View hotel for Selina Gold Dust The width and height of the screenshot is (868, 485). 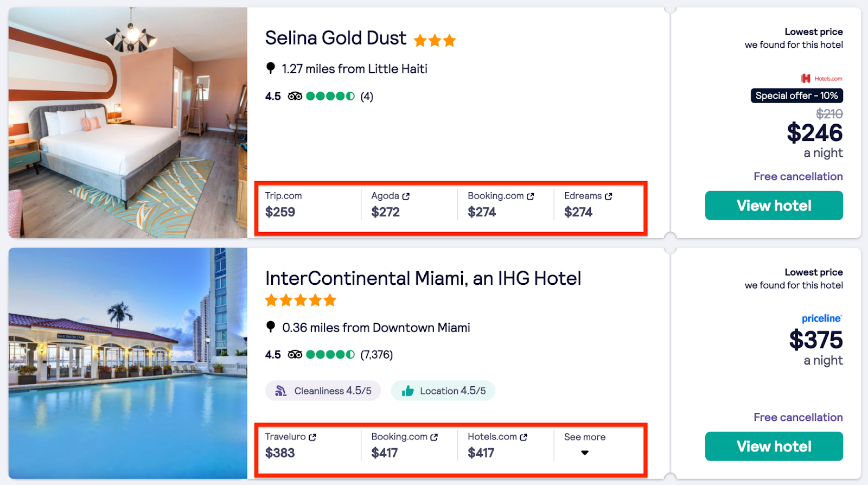point(774,206)
